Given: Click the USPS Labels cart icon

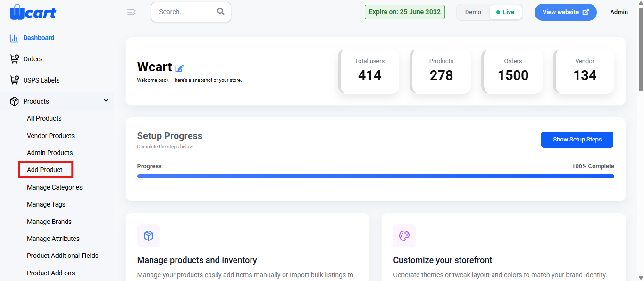Looking at the screenshot, I should (14, 80).
